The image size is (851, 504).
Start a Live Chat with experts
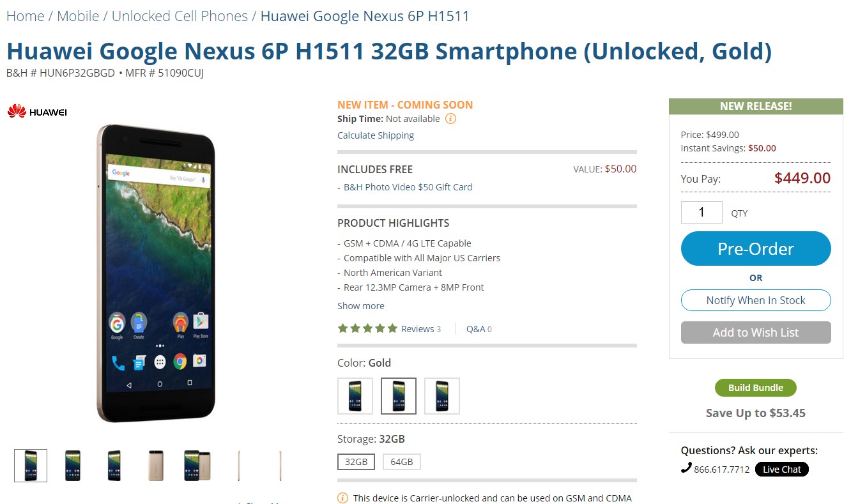pyautogui.click(x=782, y=469)
